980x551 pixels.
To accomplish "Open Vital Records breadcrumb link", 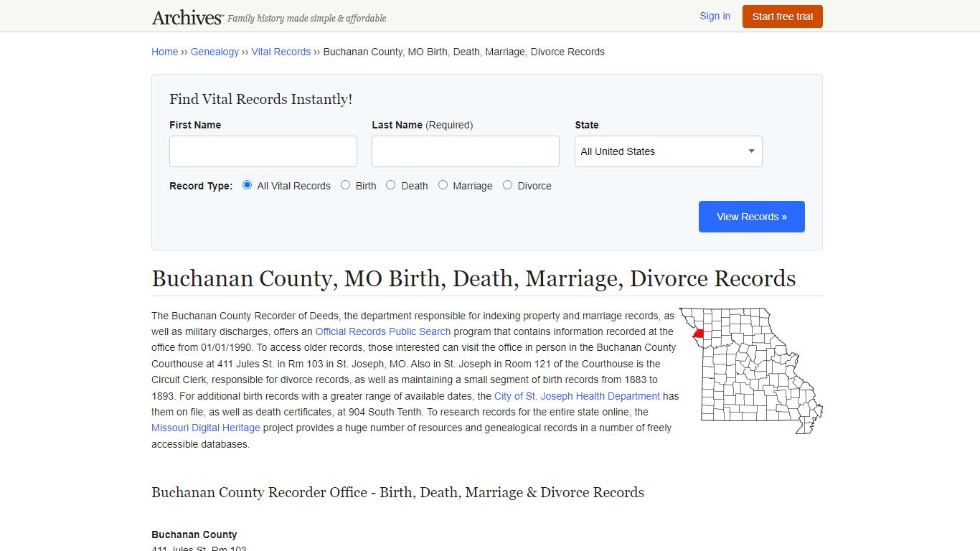I will (x=281, y=52).
